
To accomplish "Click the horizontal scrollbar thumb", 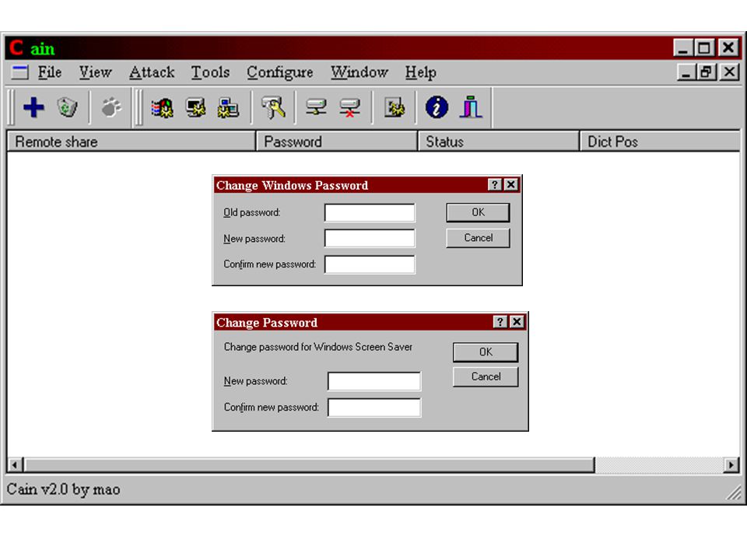I will click(310, 465).
